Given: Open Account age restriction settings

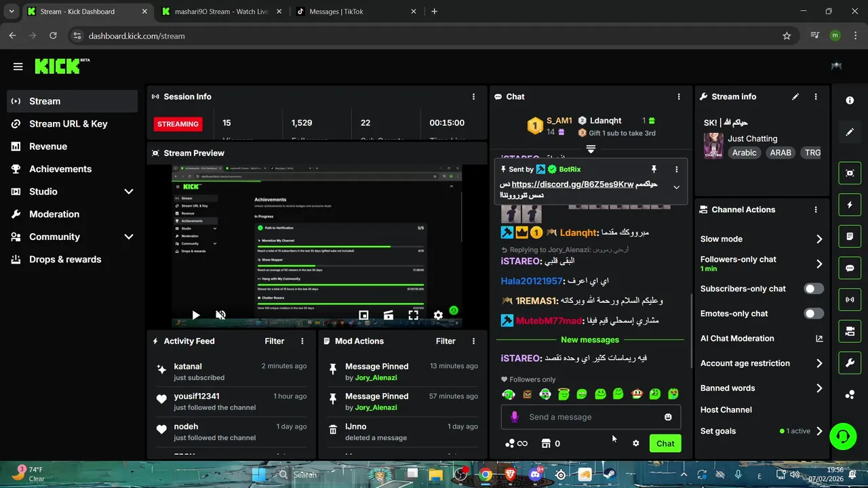Looking at the screenshot, I should (762, 363).
